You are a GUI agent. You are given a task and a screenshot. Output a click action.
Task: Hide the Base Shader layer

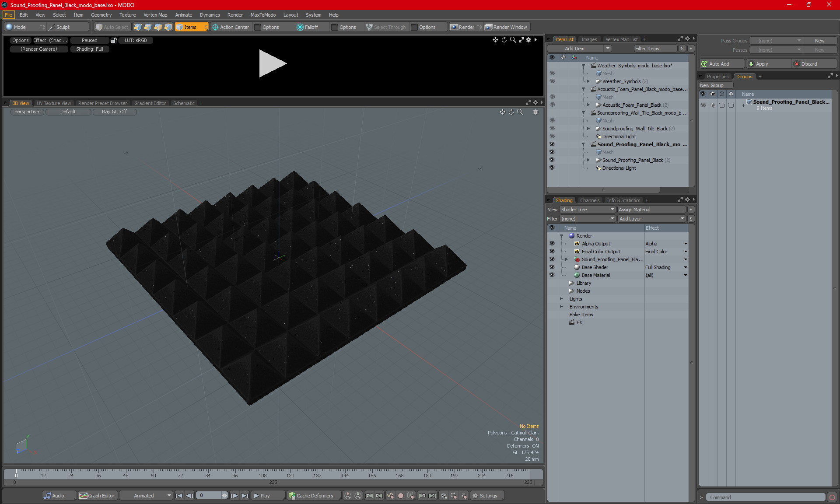tap(552, 267)
